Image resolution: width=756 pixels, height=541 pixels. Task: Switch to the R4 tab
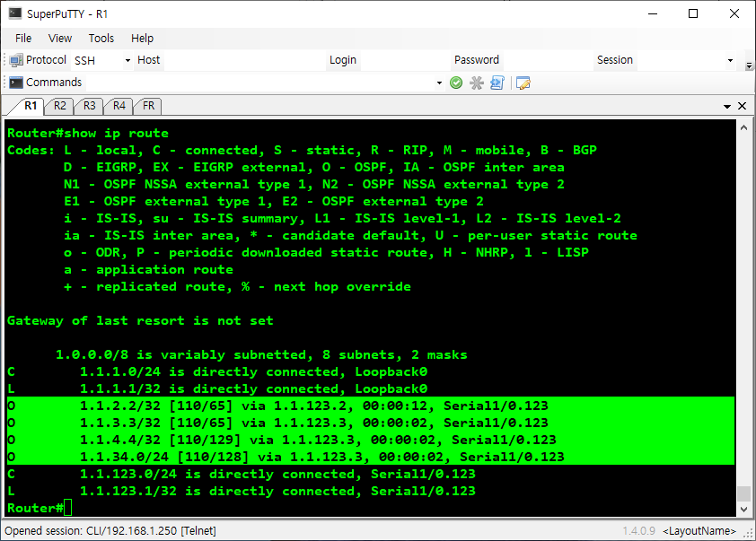coord(119,106)
